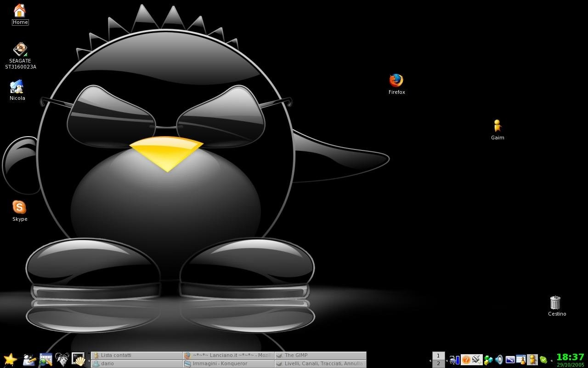Click the arrow left of the desktop pager
Screen dimensions: 588x368
click(430, 360)
